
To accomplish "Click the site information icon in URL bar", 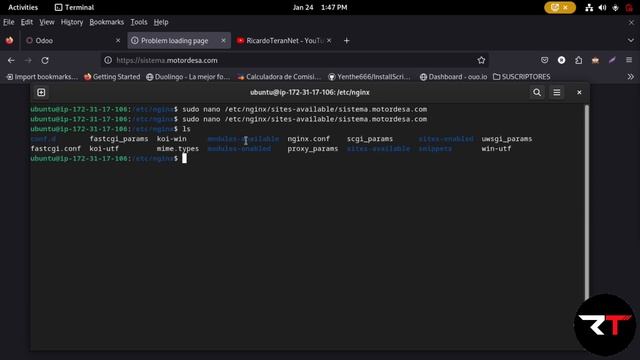I will tap(108, 60).
